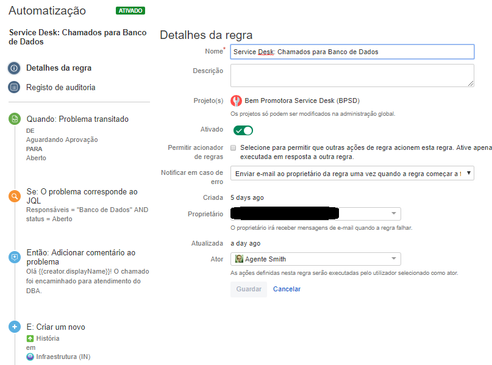Select Quando: Problema transitado step
Image resolution: width=492 pixels, height=365 pixels.
coord(77,119)
